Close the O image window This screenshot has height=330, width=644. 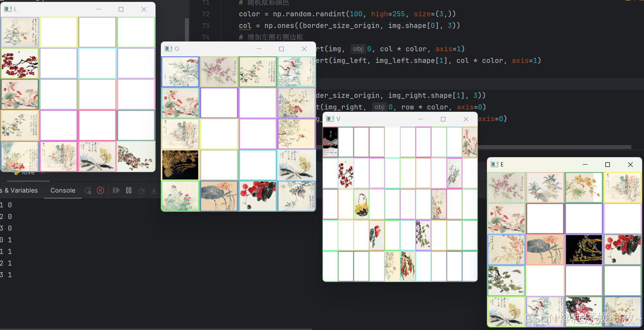(304, 49)
